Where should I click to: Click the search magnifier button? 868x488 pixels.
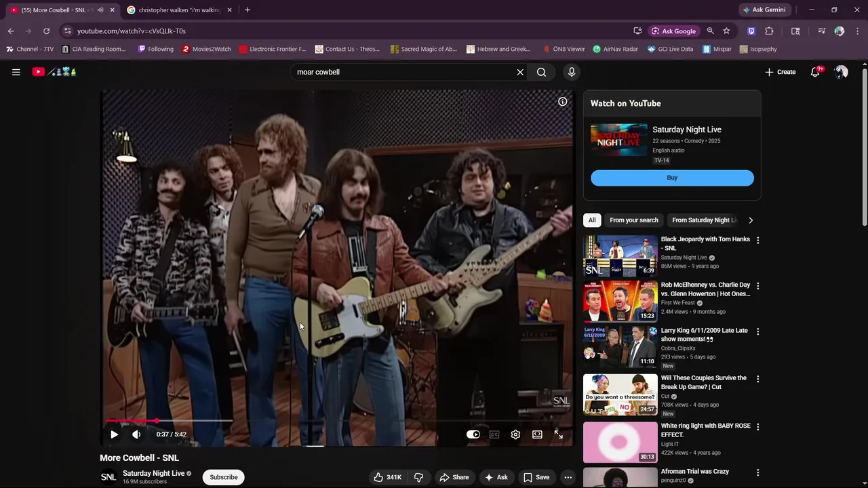[x=541, y=72]
